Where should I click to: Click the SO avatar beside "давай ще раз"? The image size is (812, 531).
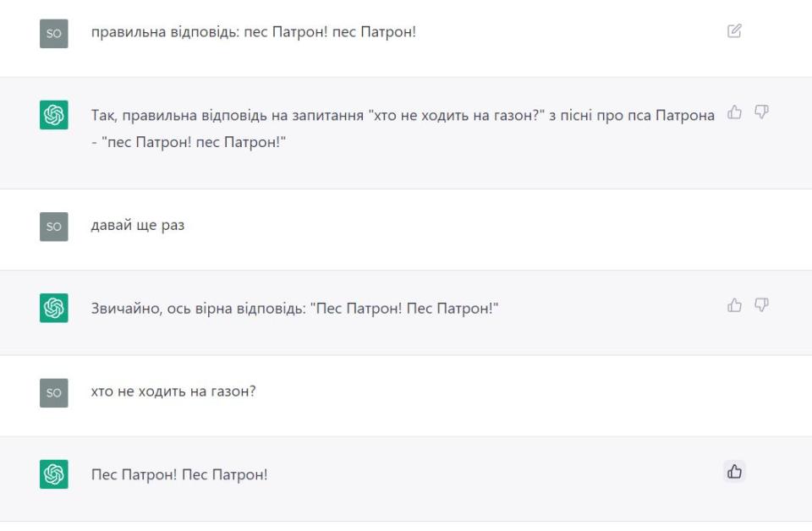[53, 227]
